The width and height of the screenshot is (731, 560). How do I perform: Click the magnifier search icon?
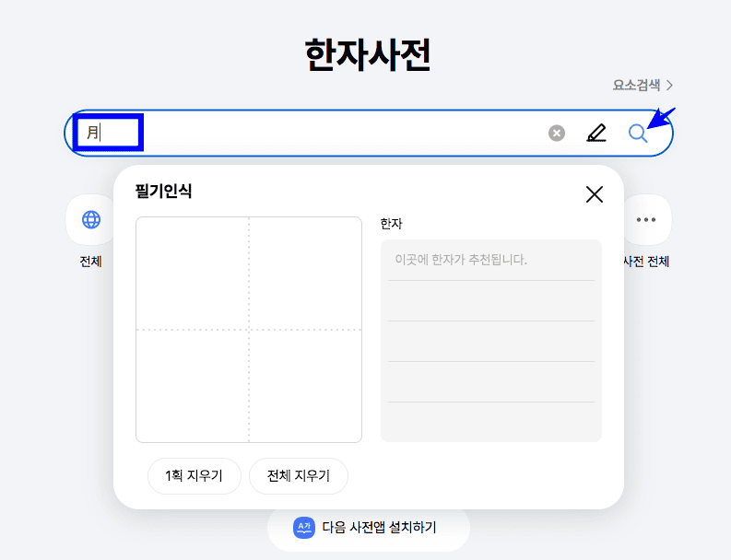637,134
